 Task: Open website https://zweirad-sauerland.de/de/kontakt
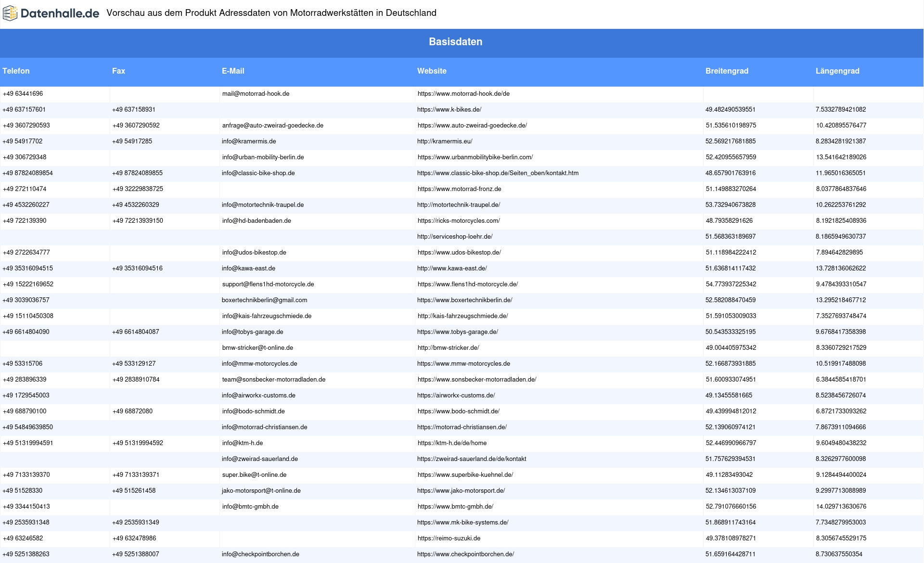472,459
